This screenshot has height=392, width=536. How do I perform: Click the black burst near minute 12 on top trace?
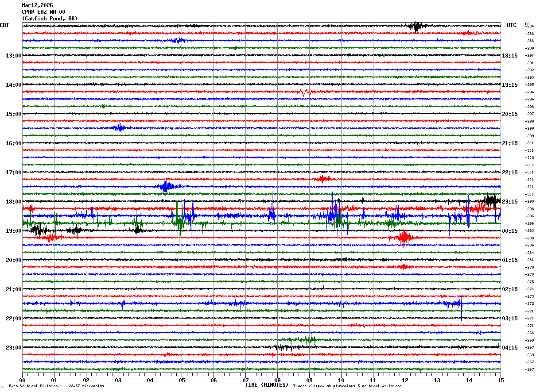pyautogui.click(x=416, y=26)
